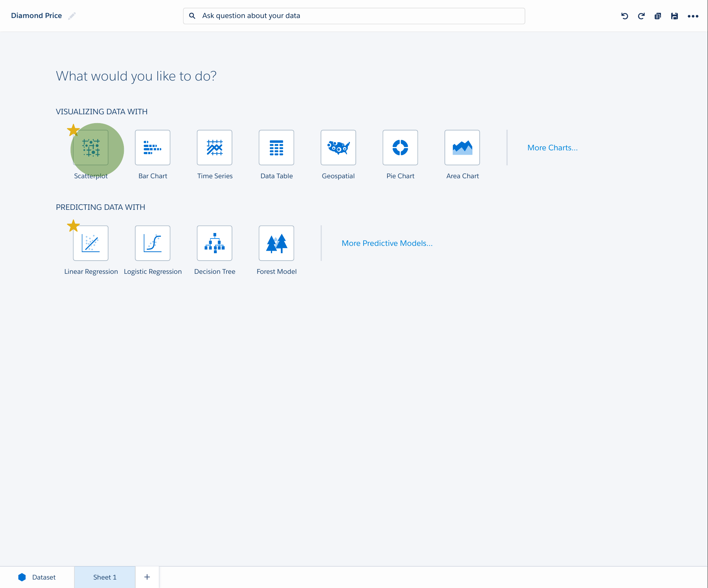The image size is (708, 588).
Task: Switch to the Dataset tab
Action: [x=37, y=577]
